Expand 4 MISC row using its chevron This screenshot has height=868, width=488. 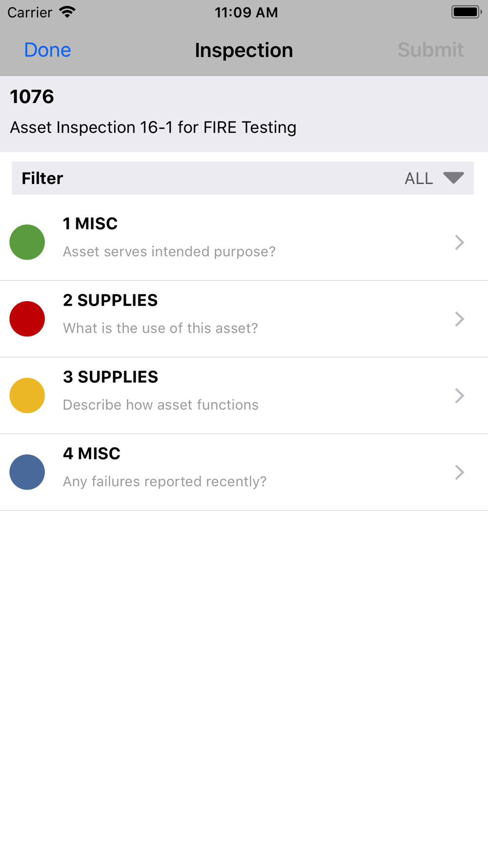point(459,472)
